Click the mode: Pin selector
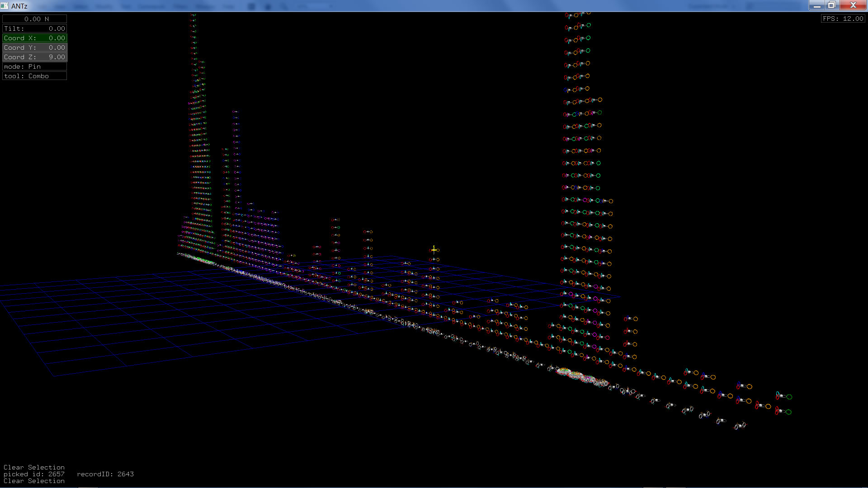Image resolution: width=868 pixels, height=488 pixels. pos(35,66)
